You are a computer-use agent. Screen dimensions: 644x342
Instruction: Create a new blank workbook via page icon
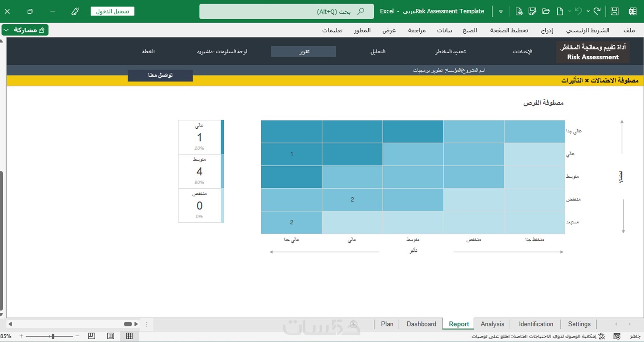560,11
